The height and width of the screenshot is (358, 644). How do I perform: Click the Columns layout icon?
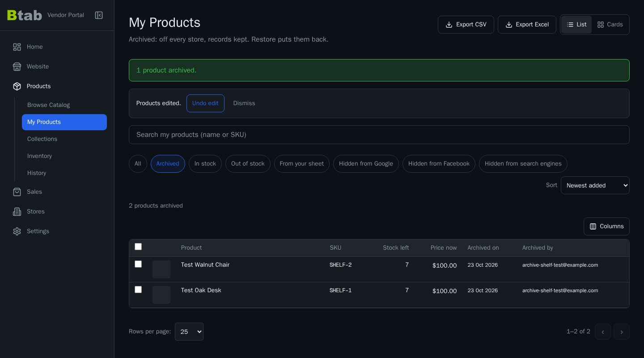(593, 226)
